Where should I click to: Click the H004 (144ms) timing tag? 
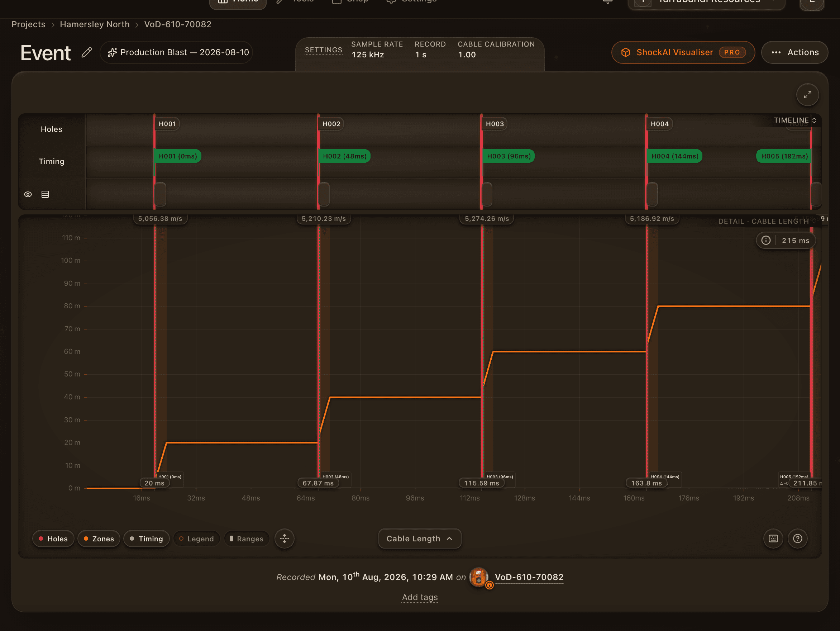click(x=674, y=156)
